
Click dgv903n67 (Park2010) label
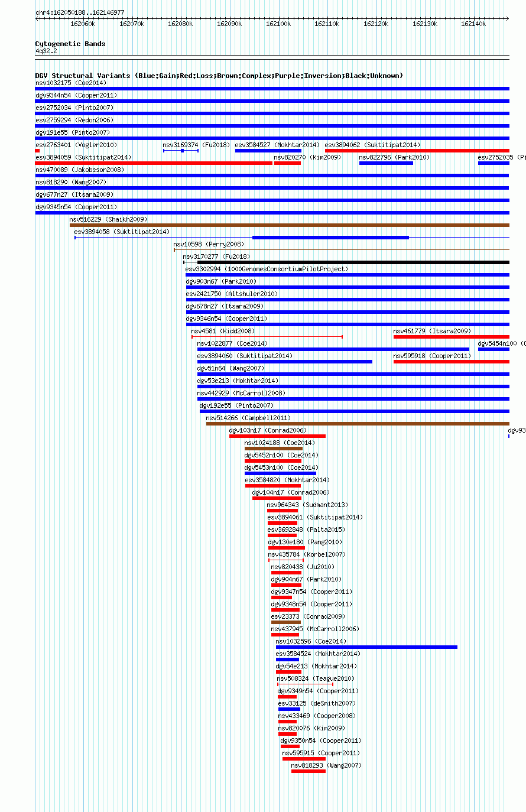tap(222, 281)
